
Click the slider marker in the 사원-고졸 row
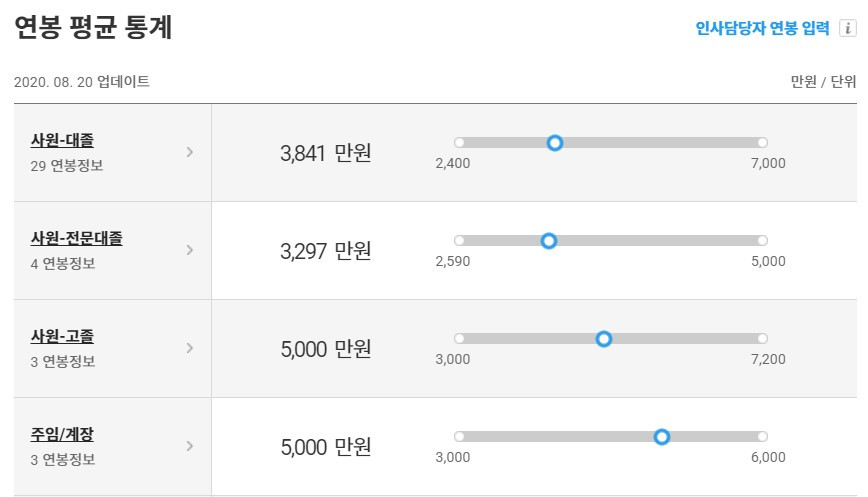[x=604, y=339]
